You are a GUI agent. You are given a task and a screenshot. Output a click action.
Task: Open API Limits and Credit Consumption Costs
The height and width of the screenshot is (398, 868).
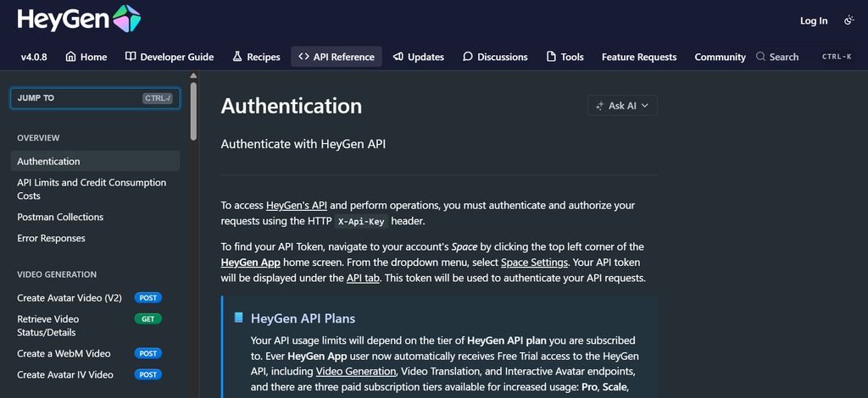(95, 189)
